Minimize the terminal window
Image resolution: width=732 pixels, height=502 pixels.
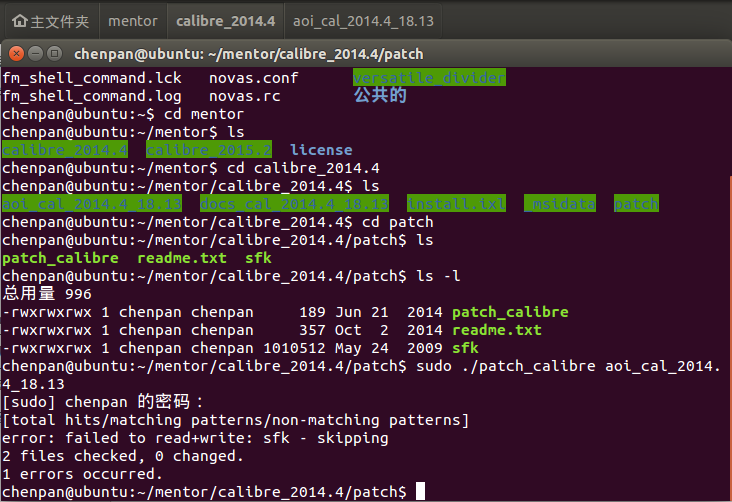tap(35, 54)
